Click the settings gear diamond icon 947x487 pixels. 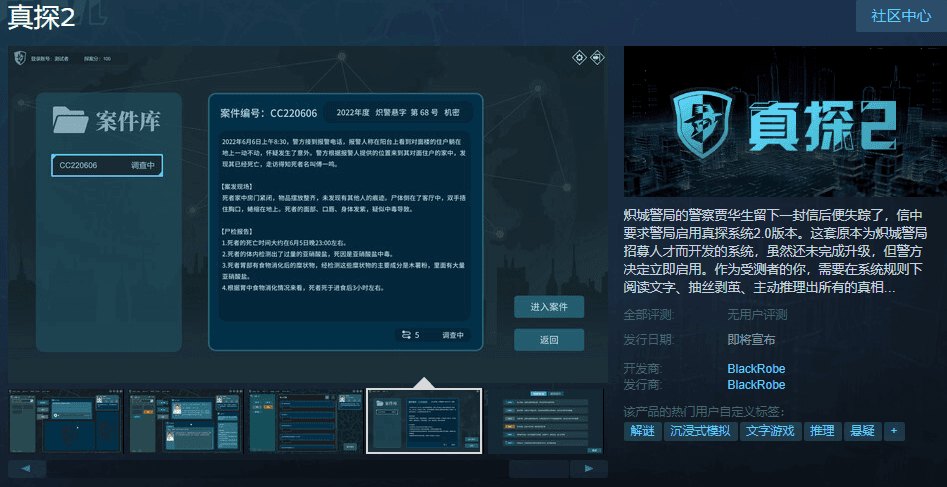click(x=580, y=57)
